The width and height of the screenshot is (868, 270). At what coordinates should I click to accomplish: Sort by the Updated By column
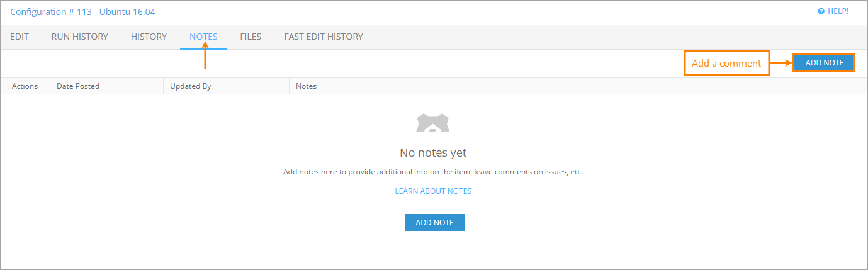tap(191, 86)
